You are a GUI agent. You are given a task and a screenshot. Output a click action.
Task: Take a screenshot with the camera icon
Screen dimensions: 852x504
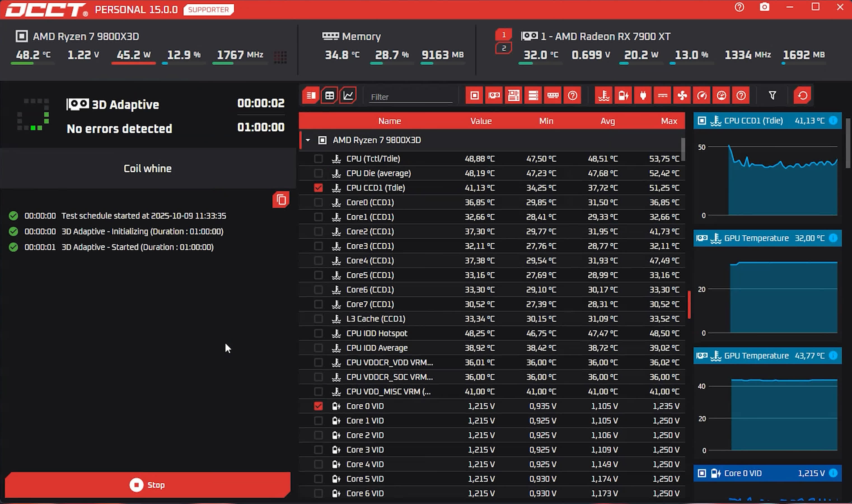coord(764,7)
